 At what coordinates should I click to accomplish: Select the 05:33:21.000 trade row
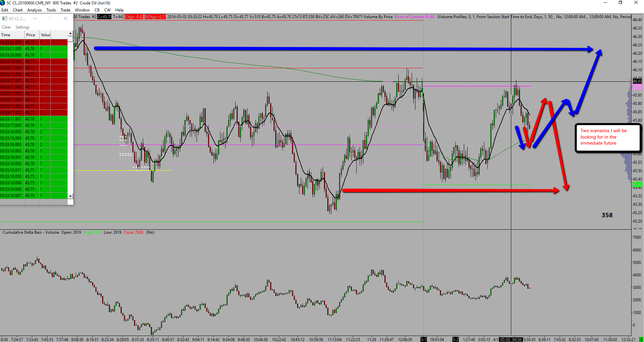pyautogui.click(x=34, y=49)
